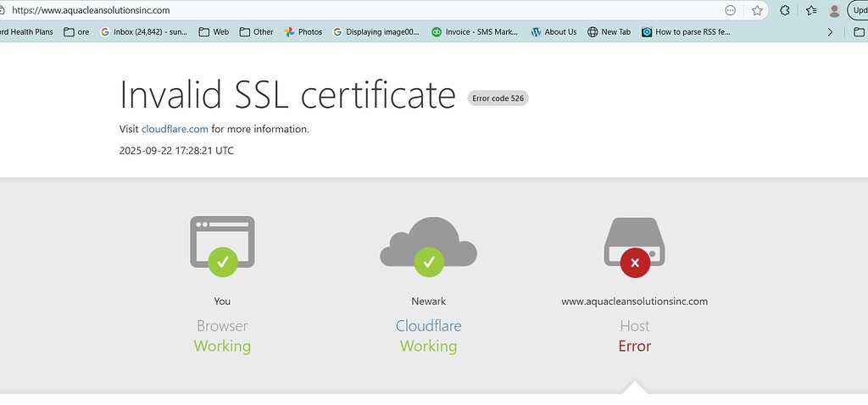Click the 'Browser' status title

(x=222, y=326)
